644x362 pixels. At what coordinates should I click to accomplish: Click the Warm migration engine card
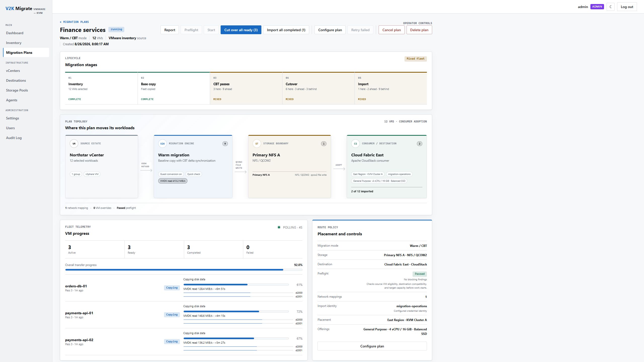[193, 166]
